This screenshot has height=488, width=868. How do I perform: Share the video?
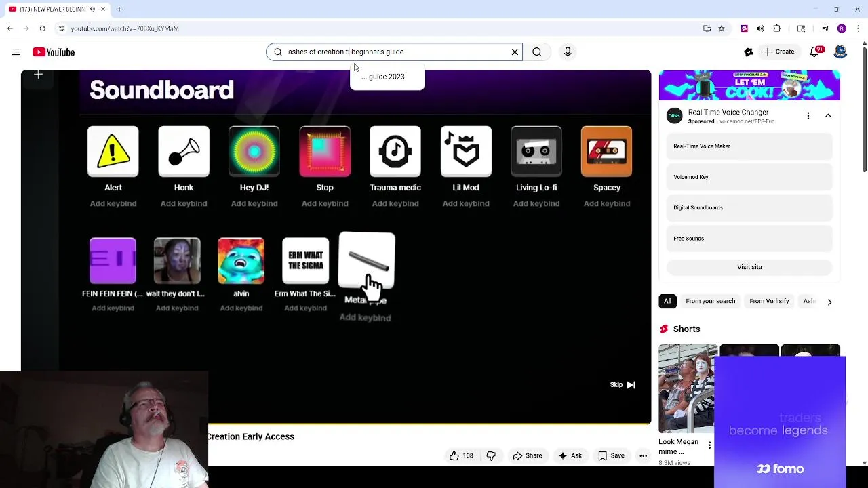tap(527, 456)
